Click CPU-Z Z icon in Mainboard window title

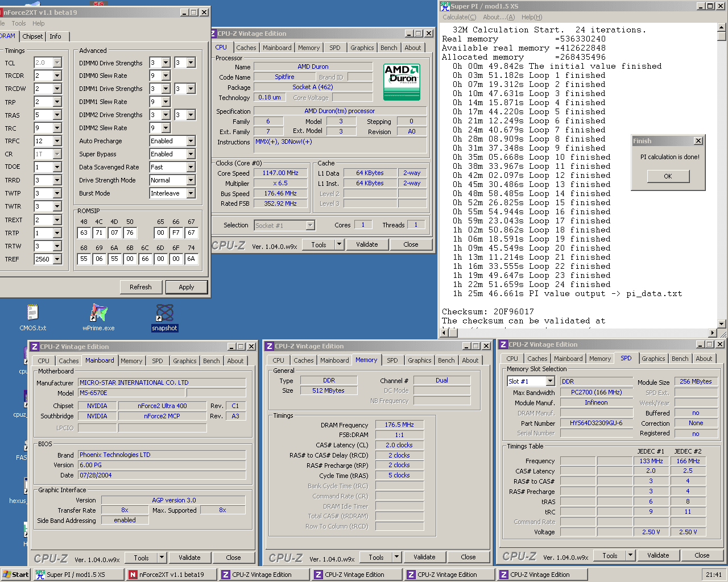point(34,347)
